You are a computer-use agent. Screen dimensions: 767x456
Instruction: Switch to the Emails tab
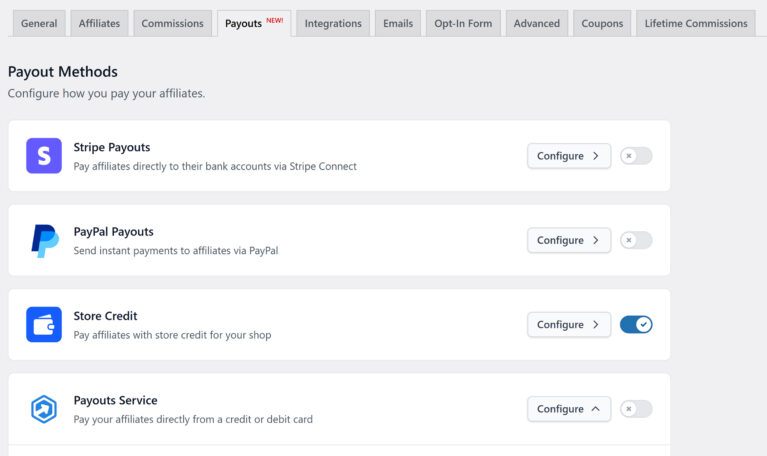pos(398,23)
